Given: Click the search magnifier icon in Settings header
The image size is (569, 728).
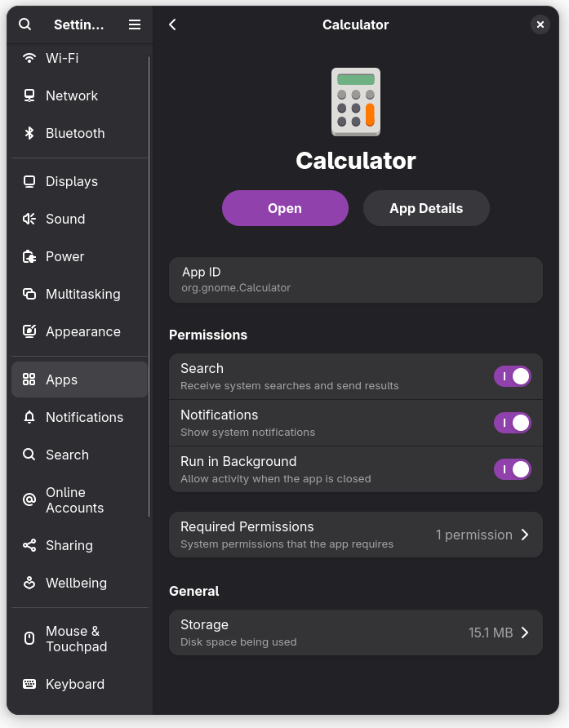Looking at the screenshot, I should pyautogui.click(x=25, y=24).
